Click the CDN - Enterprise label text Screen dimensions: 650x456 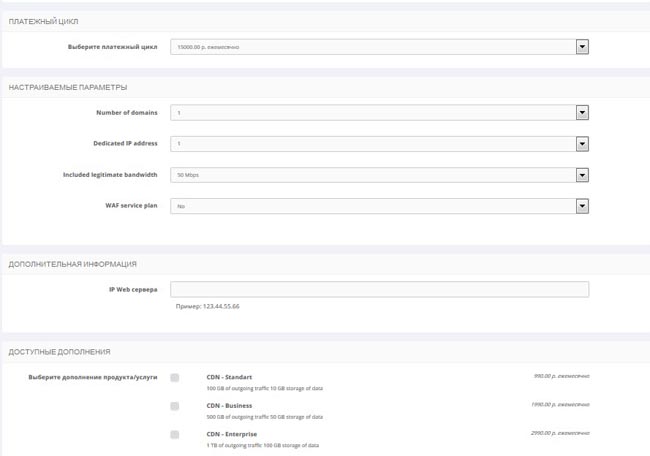coord(231,434)
